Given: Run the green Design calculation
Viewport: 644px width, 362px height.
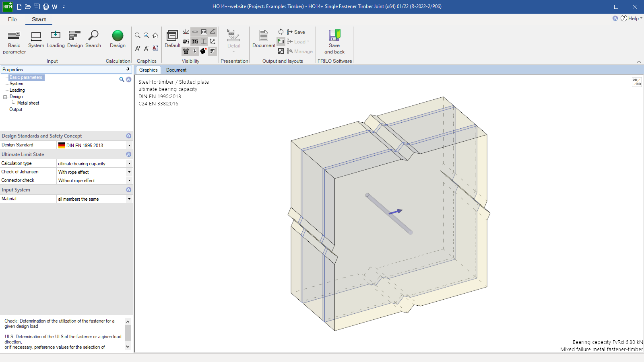Looking at the screenshot, I should tap(118, 39).
